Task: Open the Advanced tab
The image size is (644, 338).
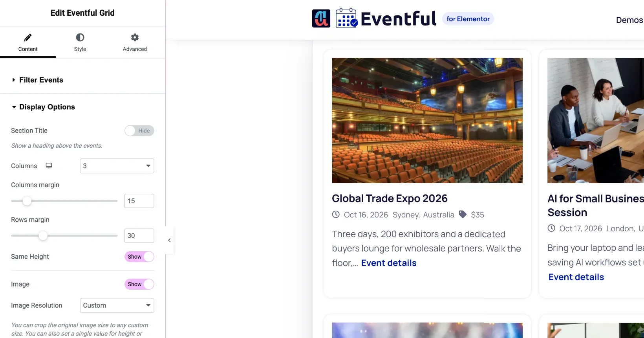Action: (x=135, y=42)
